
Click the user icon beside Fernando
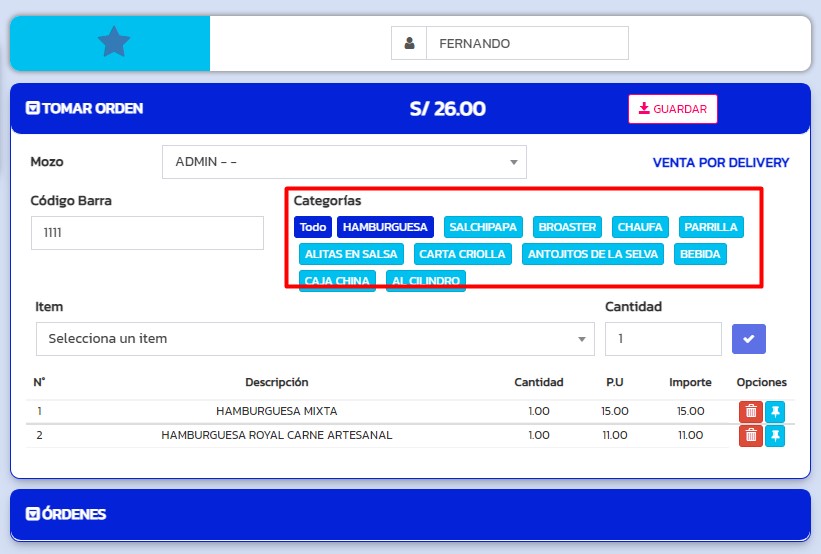click(x=409, y=44)
